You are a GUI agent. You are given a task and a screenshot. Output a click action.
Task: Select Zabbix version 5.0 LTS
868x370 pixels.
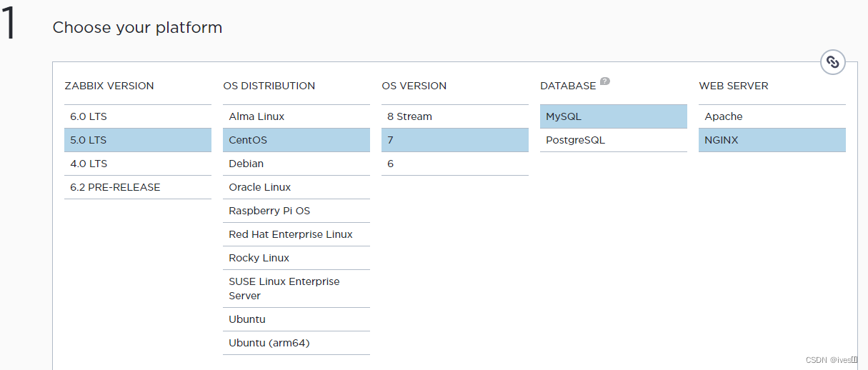pyautogui.click(x=137, y=140)
